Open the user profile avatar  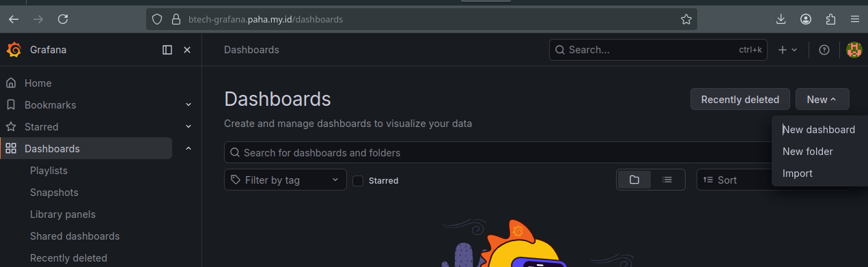pos(854,50)
